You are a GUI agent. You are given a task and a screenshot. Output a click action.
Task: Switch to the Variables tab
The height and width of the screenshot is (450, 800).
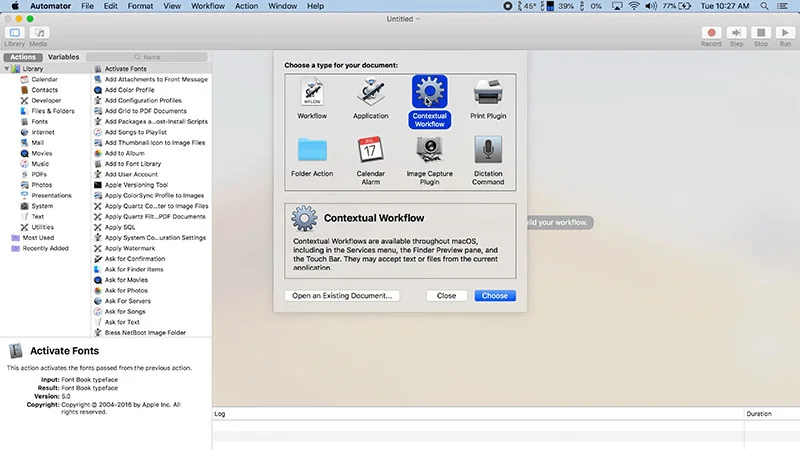63,57
